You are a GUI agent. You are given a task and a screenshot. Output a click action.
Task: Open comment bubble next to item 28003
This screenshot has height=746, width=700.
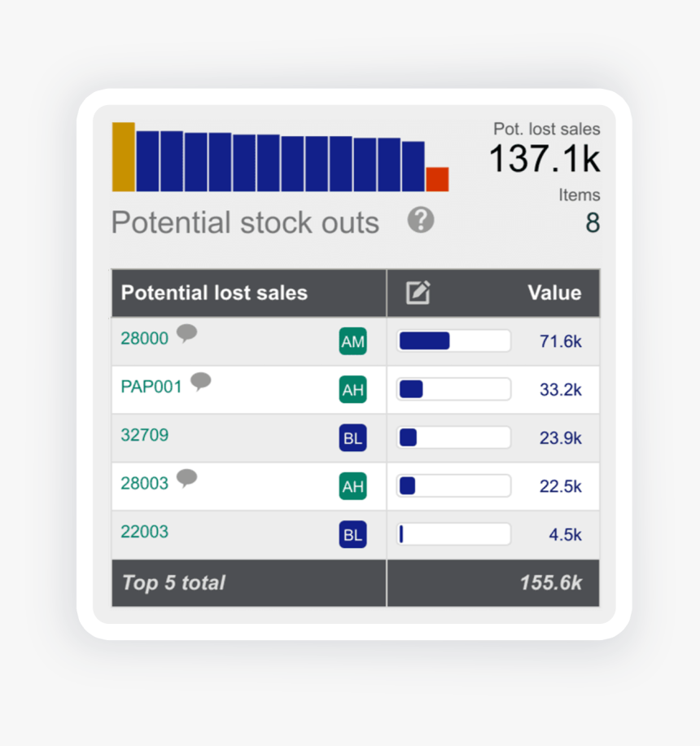tap(187, 478)
